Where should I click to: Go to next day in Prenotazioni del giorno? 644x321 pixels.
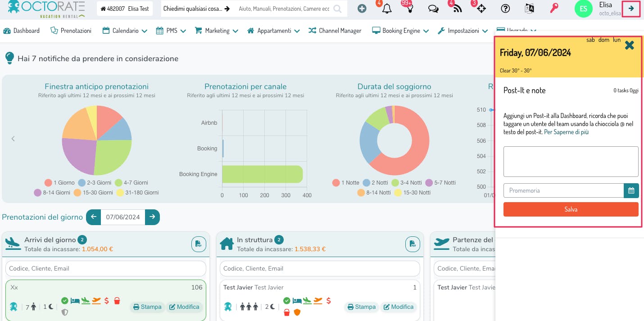152,217
